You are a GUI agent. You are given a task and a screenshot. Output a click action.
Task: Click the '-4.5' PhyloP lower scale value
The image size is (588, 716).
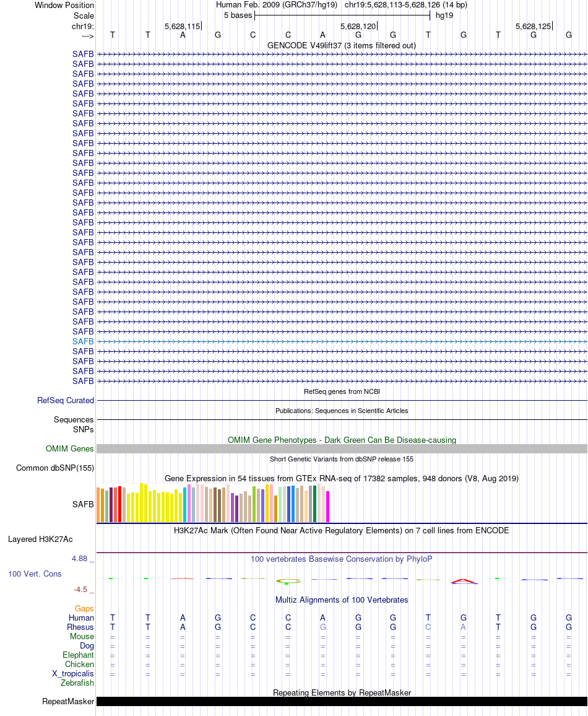pyautogui.click(x=80, y=590)
